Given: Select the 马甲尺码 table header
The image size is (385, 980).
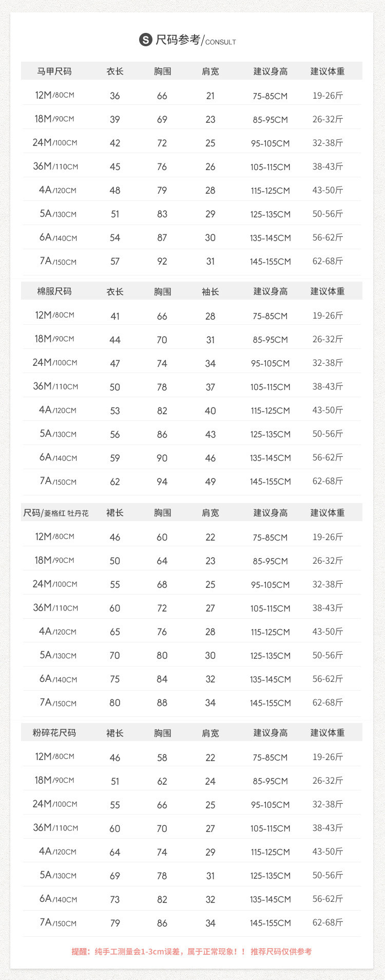Looking at the screenshot, I should [x=54, y=71].
